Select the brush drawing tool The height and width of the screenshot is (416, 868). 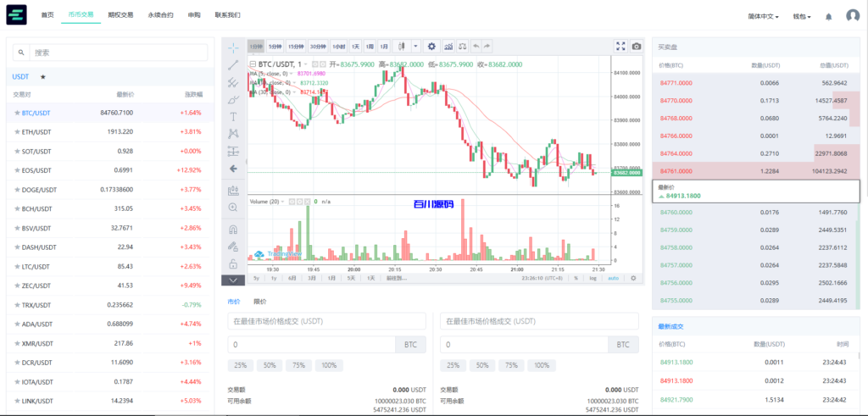(233, 100)
